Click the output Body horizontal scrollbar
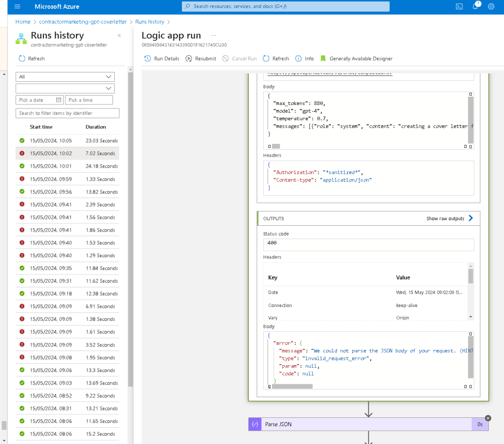Screen dimensions: 504x444 (292, 386)
